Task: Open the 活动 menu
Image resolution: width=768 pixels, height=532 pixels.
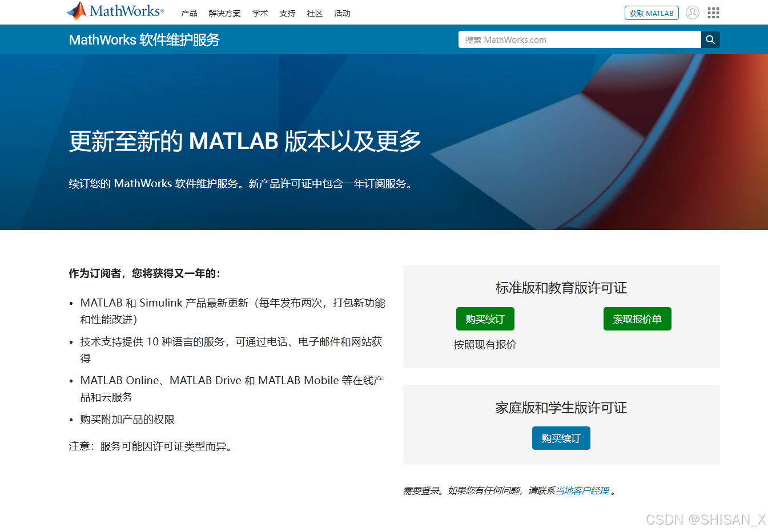Action: (342, 13)
